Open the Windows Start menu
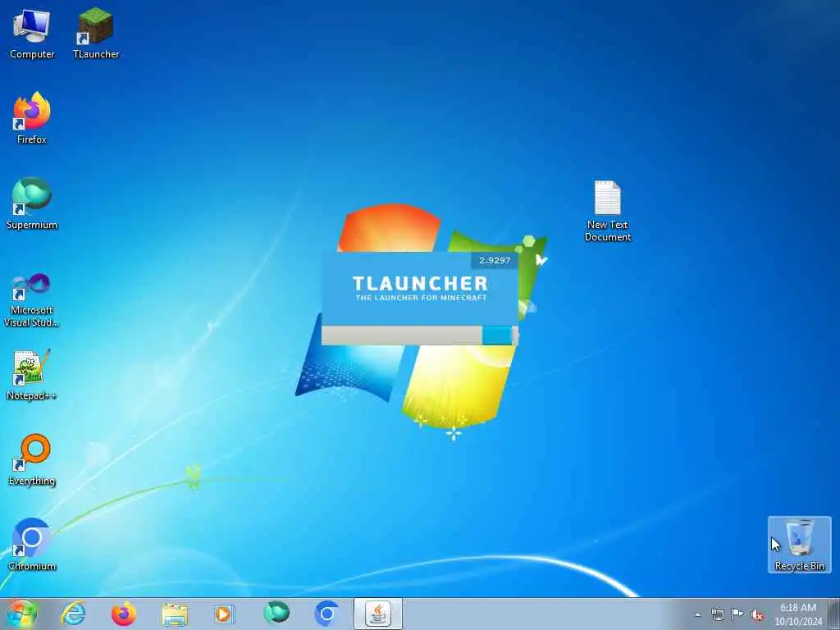Viewport: 840px width, 630px height. point(22,614)
